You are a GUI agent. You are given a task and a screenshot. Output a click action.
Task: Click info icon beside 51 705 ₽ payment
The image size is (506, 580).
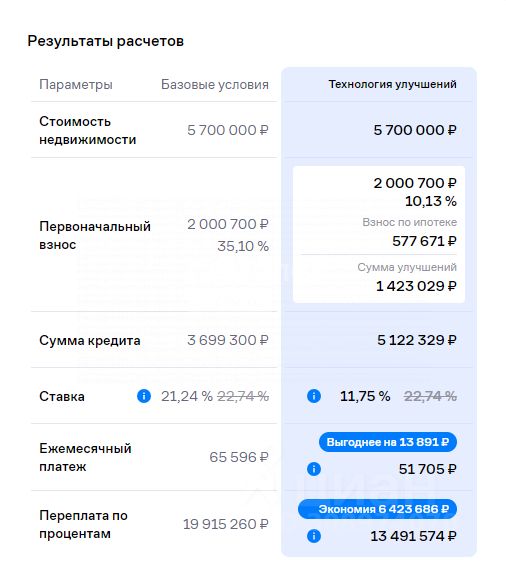pos(314,469)
